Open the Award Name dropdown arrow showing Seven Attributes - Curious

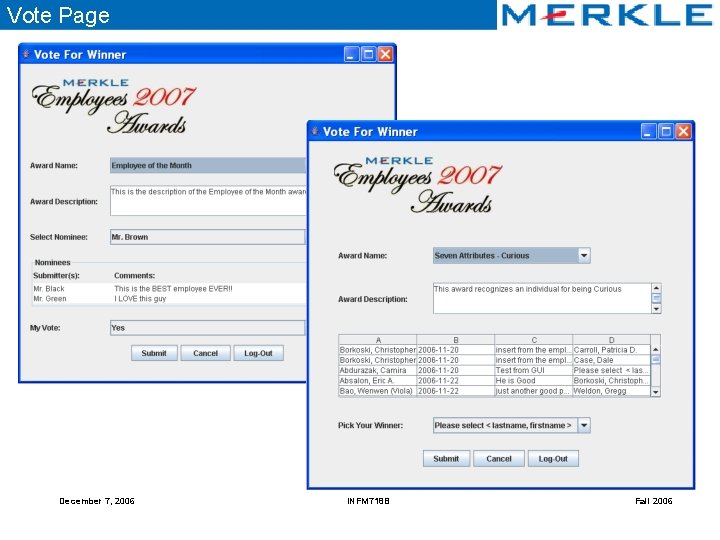(x=584, y=255)
